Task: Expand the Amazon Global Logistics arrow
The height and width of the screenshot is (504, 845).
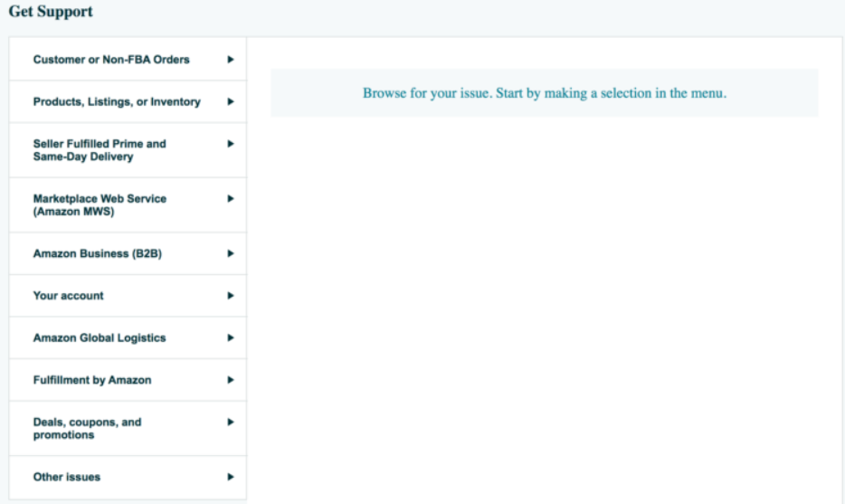Action: [231, 338]
